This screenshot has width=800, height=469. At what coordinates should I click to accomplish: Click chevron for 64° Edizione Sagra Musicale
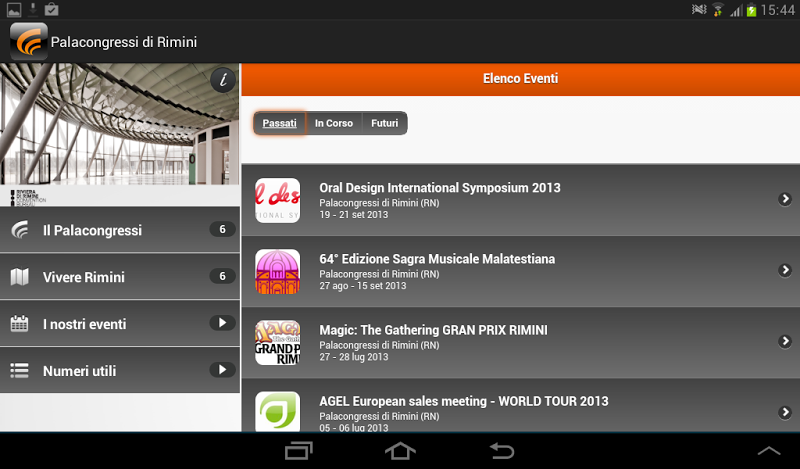tap(785, 270)
